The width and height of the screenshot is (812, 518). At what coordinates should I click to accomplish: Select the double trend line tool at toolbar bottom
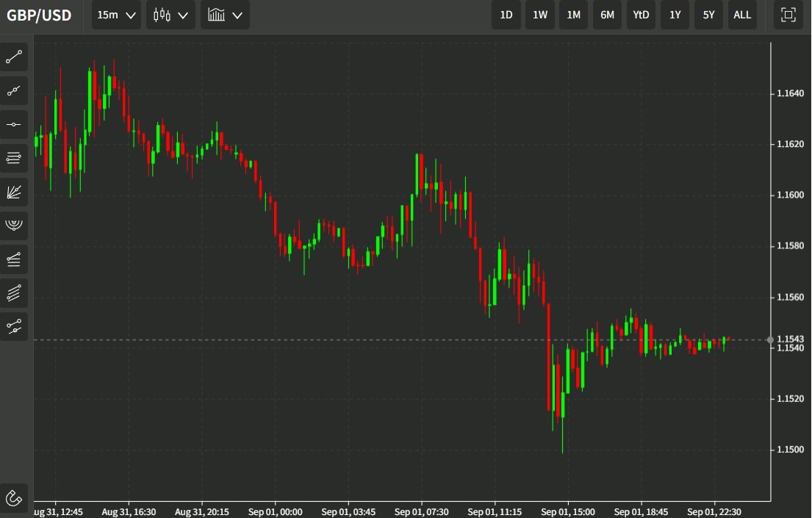14,326
